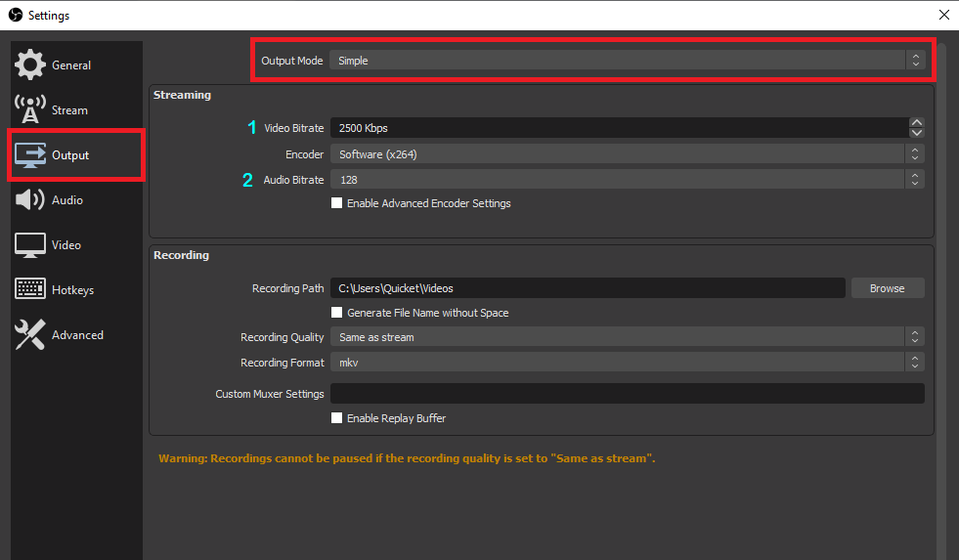Image resolution: width=959 pixels, height=560 pixels.
Task: Click the Output Mode label
Action: (291, 61)
